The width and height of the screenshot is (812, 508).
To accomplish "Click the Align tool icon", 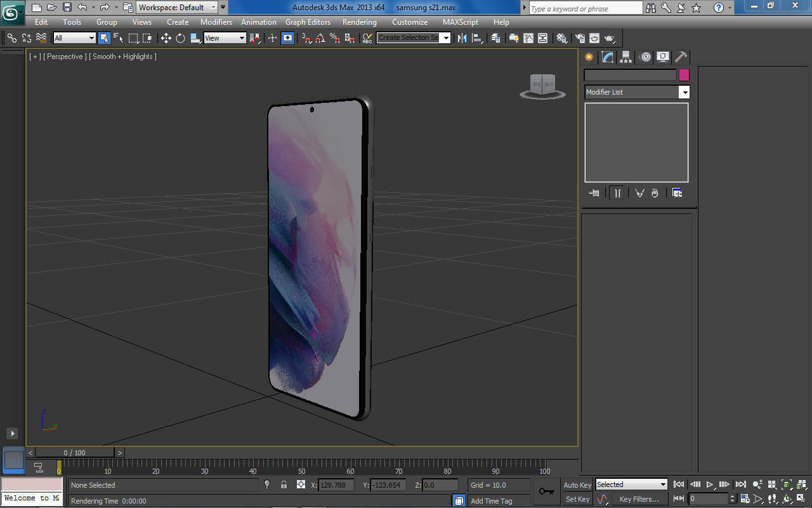I will (x=477, y=38).
